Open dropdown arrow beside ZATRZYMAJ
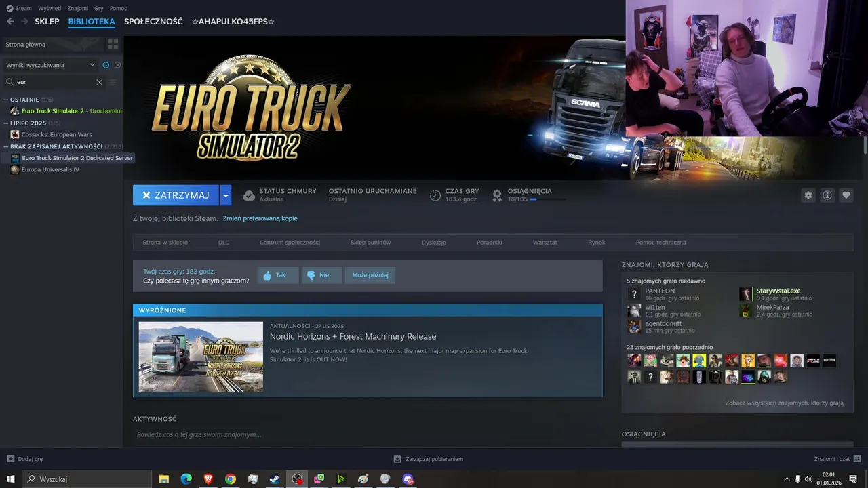This screenshot has width=868, height=488. 226,195
